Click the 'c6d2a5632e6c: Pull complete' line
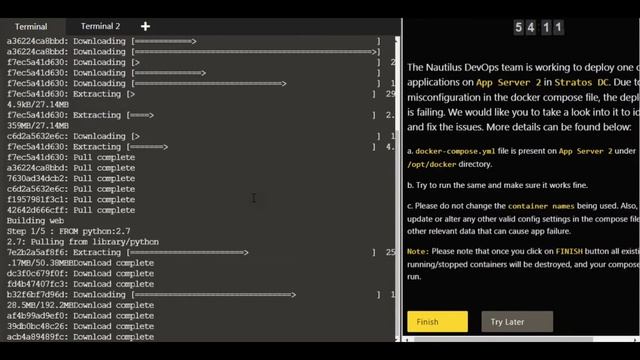 (x=71, y=189)
